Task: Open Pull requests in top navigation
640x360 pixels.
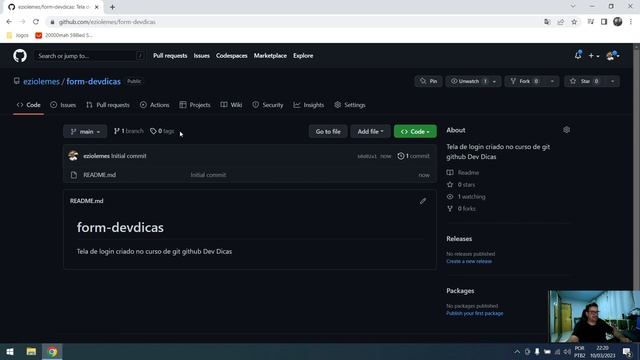Action: click(x=170, y=56)
